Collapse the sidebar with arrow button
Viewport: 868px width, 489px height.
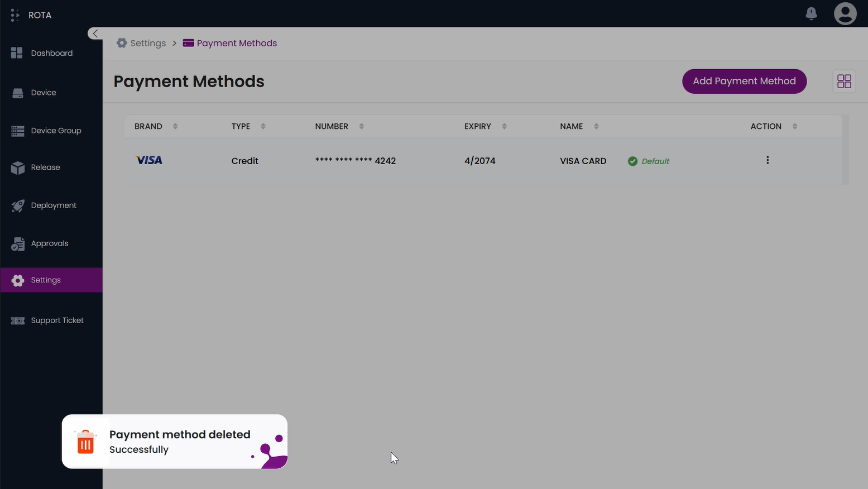point(95,33)
